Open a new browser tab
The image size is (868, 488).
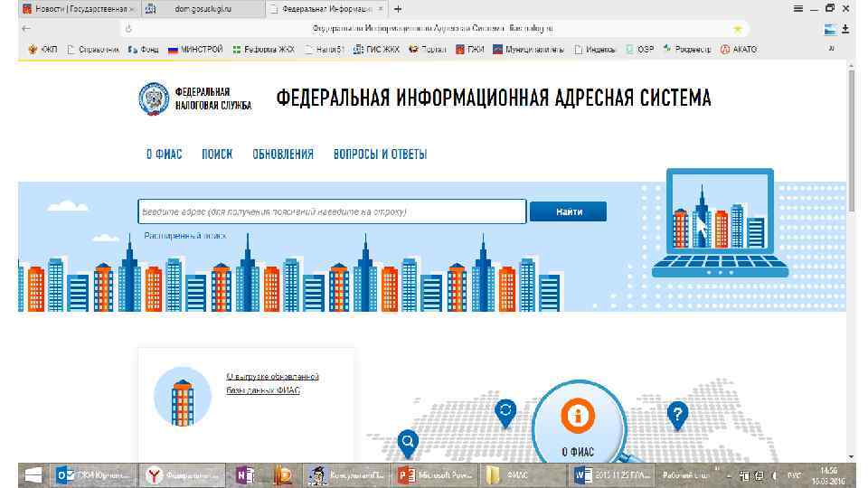398,9
